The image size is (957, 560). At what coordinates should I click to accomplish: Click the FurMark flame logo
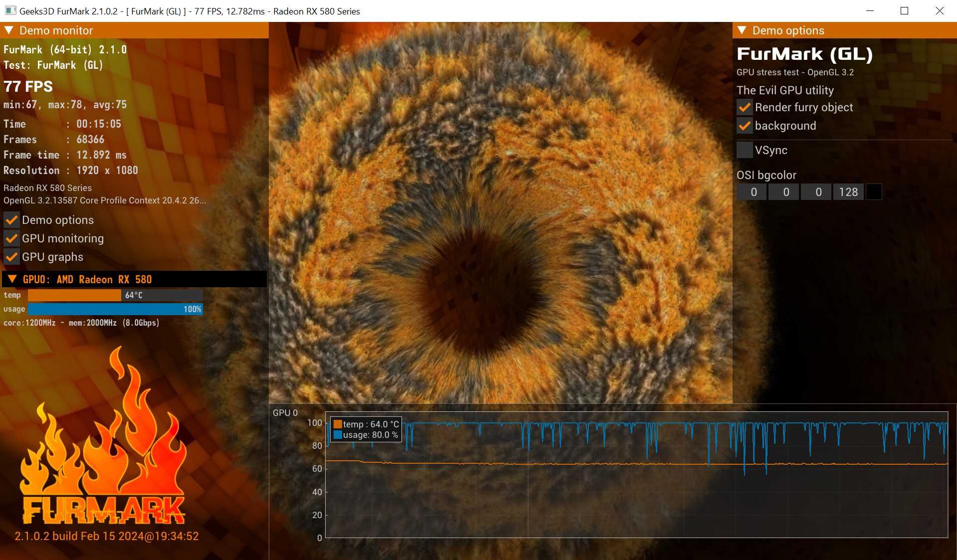click(x=103, y=435)
